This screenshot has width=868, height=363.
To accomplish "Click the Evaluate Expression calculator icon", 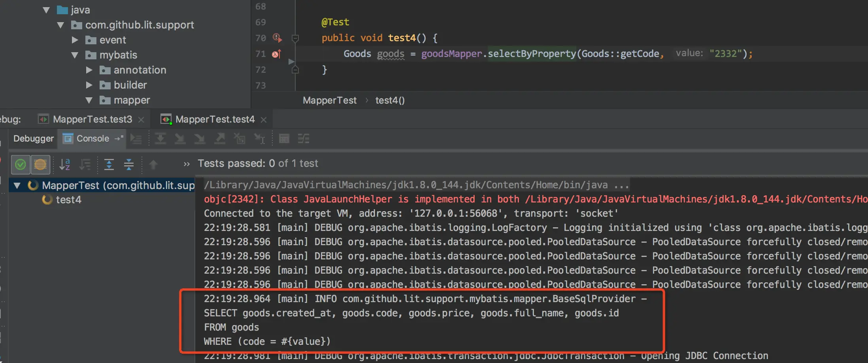I will [284, 139].
